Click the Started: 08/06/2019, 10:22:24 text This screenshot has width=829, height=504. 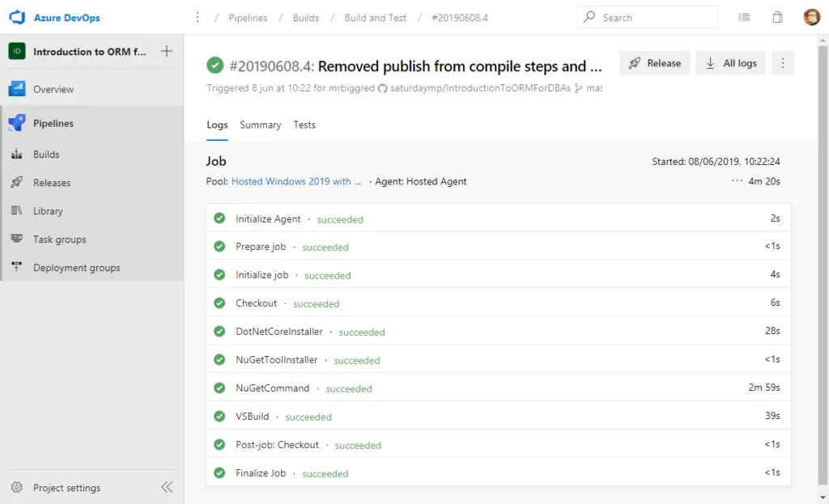(716, 162)
